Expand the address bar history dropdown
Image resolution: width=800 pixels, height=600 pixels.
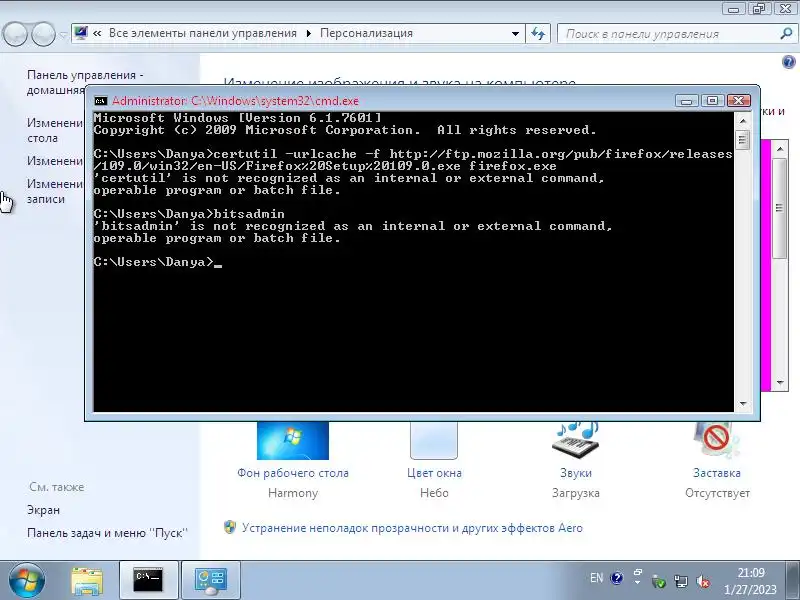pos(515,34)
